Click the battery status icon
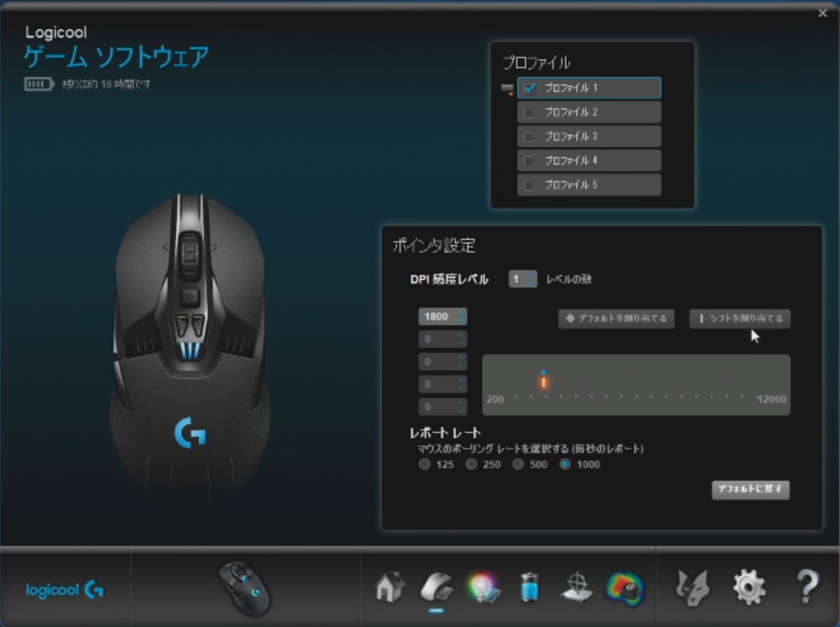This screenshot has width=840, height=627. [39, 84]
